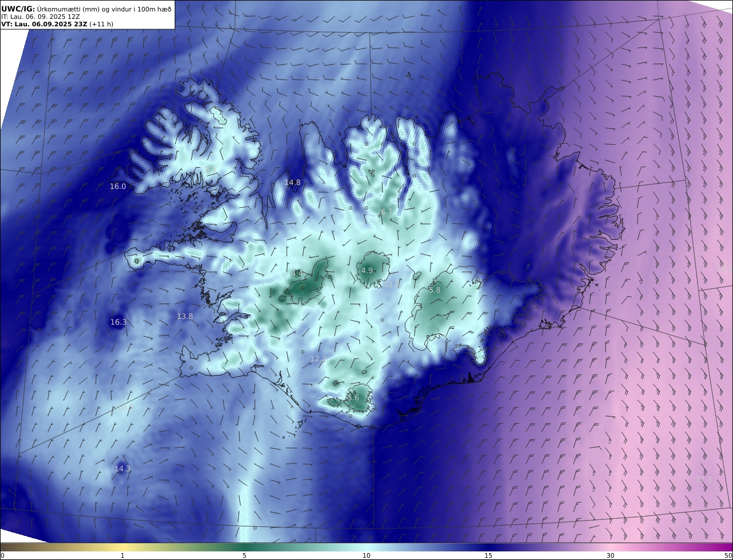Click the 13.8 value label
This screenshot has height=560, width=733.
tap(185, 317)
